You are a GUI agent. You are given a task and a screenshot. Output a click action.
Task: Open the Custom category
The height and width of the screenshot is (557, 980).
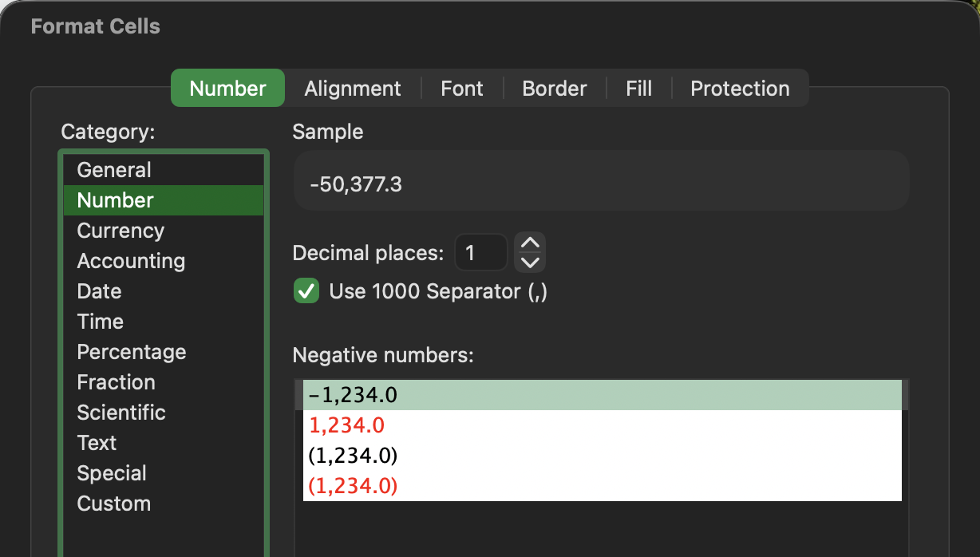(x=114, y=504)
